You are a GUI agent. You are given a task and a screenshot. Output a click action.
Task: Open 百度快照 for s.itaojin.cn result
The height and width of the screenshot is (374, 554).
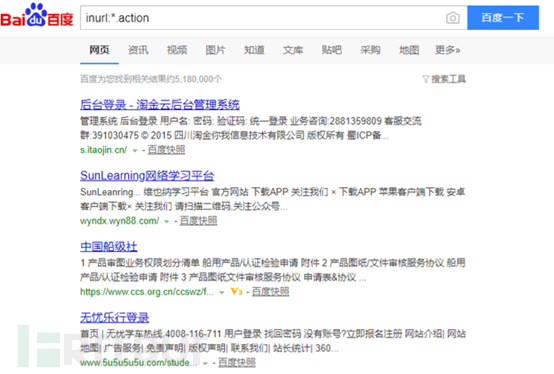click(166, 150)
